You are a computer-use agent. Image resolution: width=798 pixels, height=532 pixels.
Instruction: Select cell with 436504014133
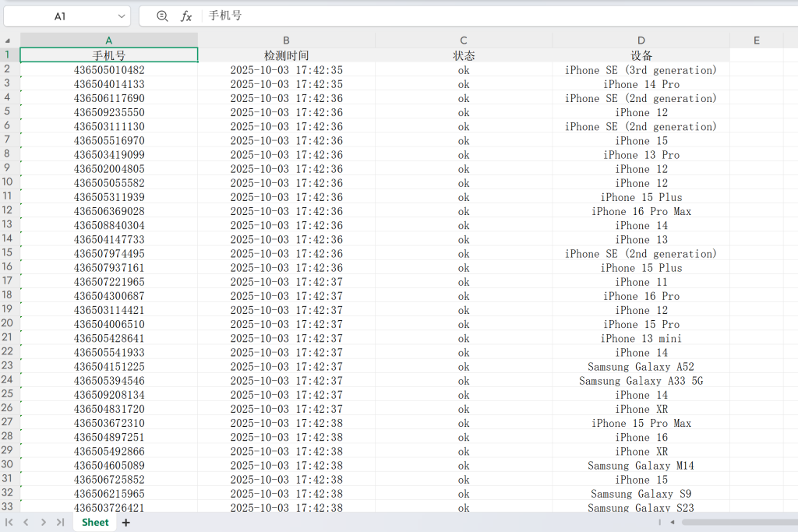click(x=109, y=84)
